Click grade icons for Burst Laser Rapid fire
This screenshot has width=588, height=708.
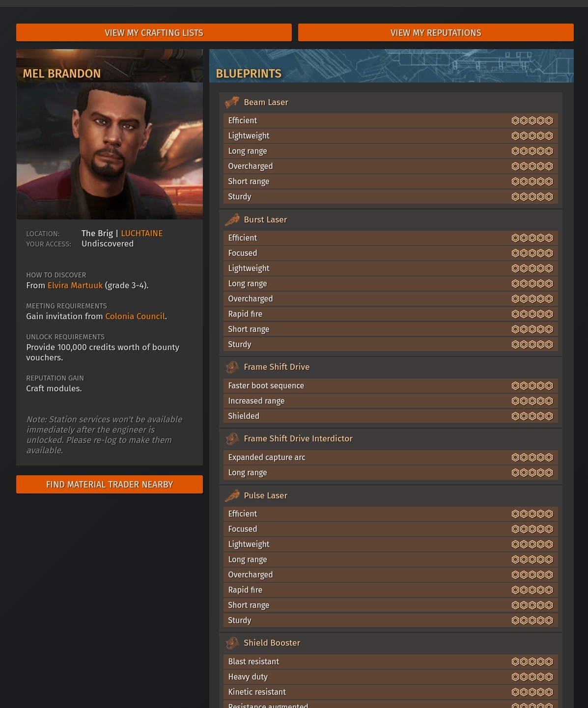pyautogui.click(x=532, y=314)
